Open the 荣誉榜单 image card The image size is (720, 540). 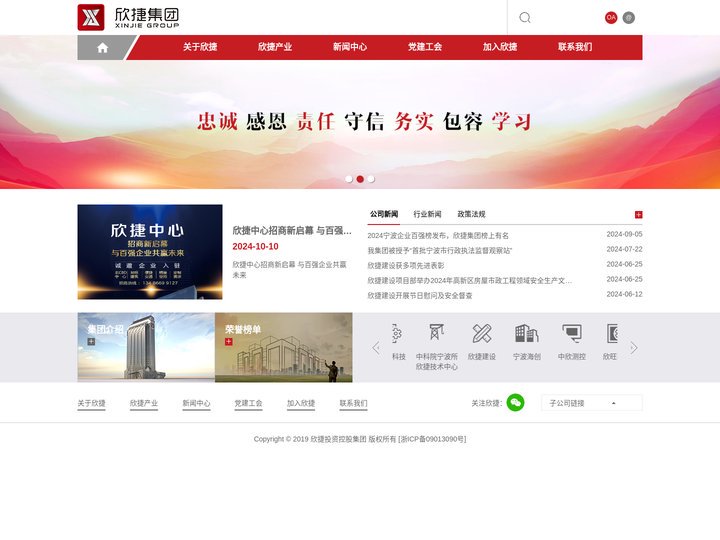coord(284,347)
